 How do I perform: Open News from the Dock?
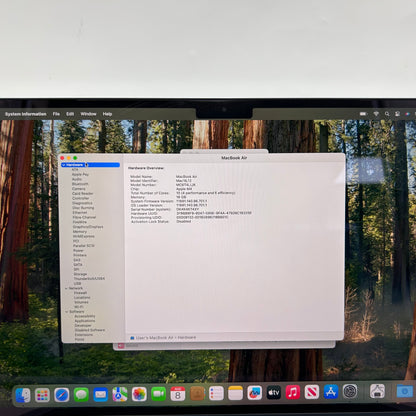point(312,392)
